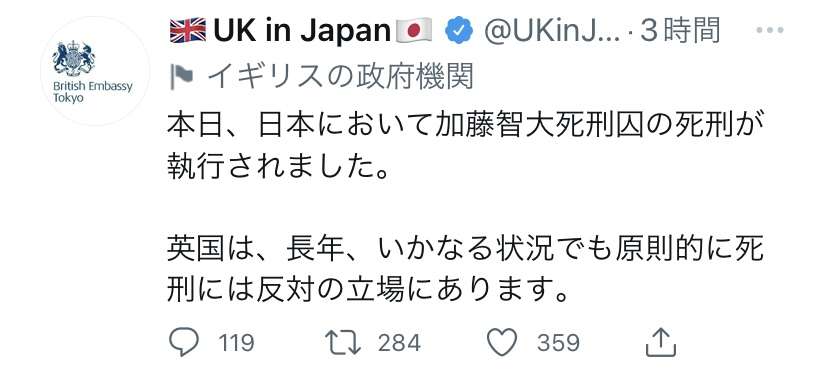Screen dimensions: 828x378
Task: Click the Union Jack flag emoji
Action: [188, 31]
